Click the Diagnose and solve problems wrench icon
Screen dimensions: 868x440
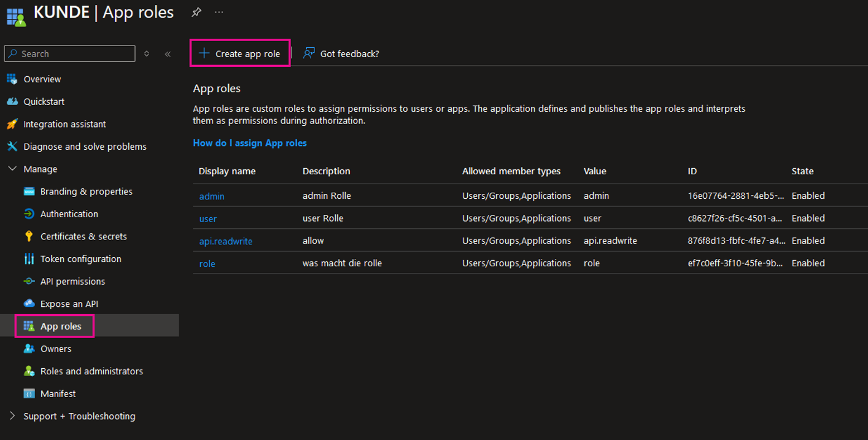pyautogui.click(x=12, y=147)
